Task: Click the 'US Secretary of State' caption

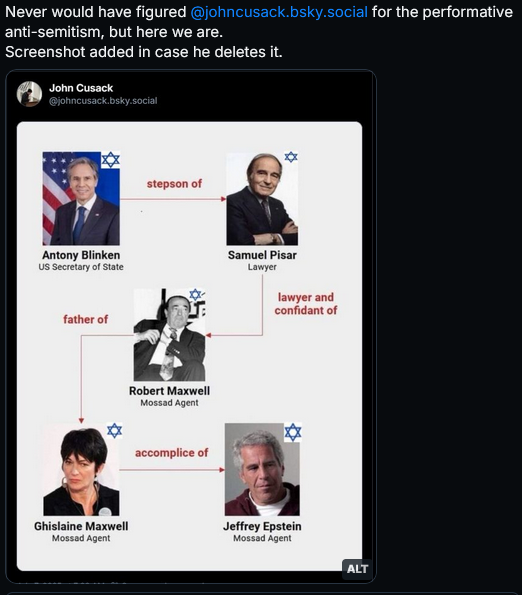Action: point(81,267)
